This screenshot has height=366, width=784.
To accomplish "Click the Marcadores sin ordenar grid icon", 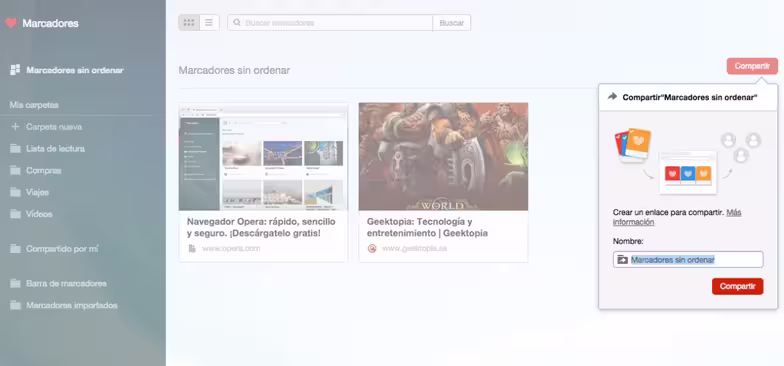I will (15, 70).
